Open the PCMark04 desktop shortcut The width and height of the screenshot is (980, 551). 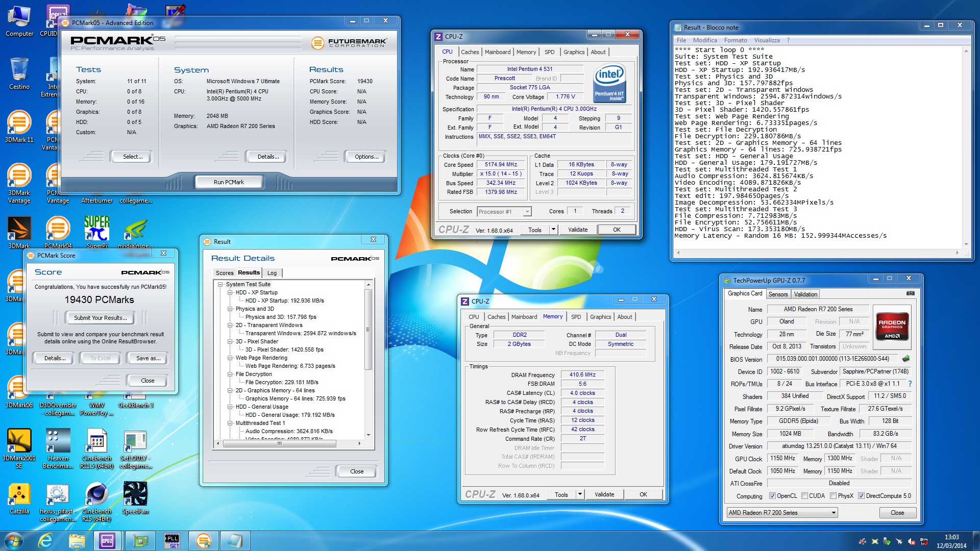[58, 232]
